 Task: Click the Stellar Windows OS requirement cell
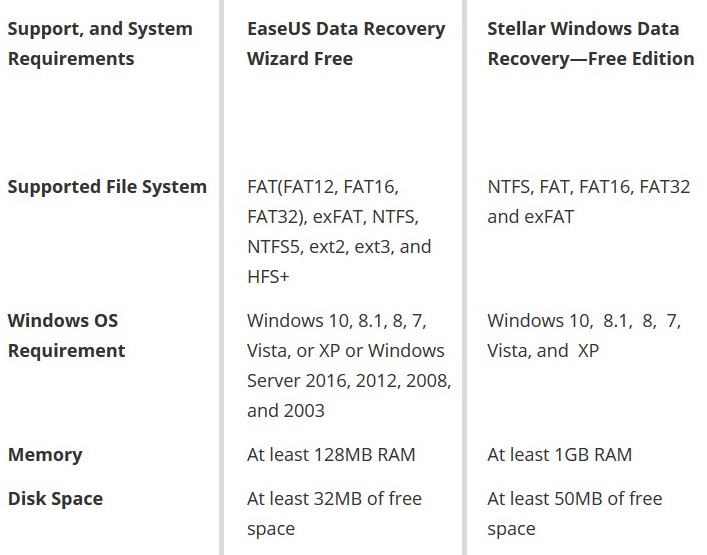point(584,336)
